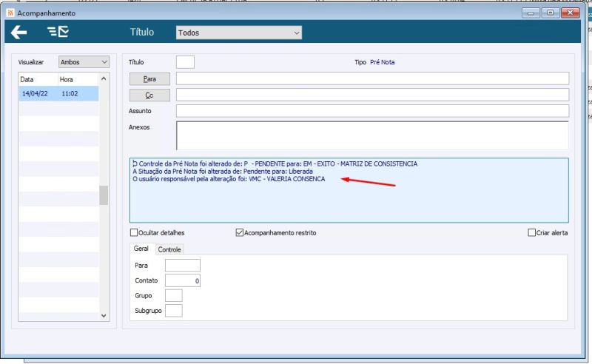Image resolution: width=592 pixels, height=364 pixels.
Task: Uncheck Acompanhamento restrito
Action: [239, 232]
